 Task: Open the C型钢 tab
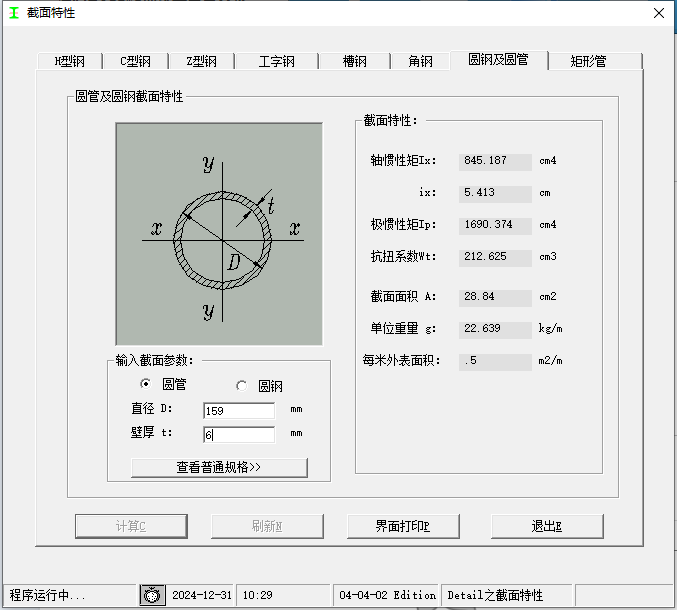click(x=136, y=61)
